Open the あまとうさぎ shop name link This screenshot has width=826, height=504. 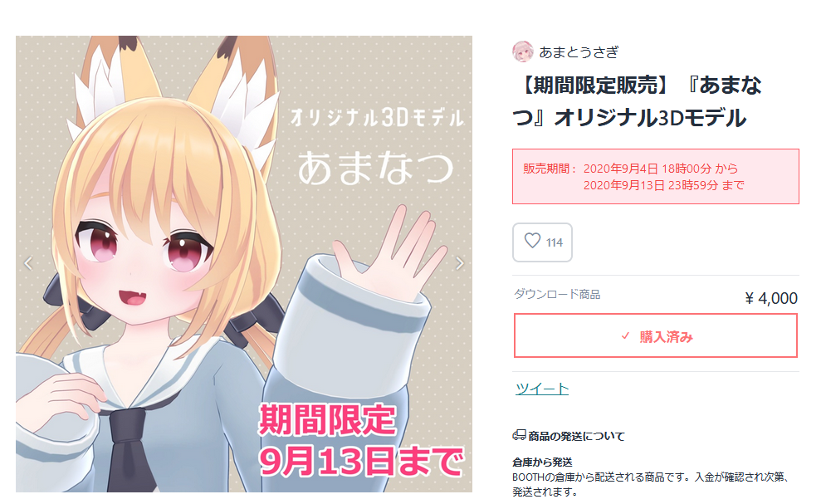coord(579,52)
